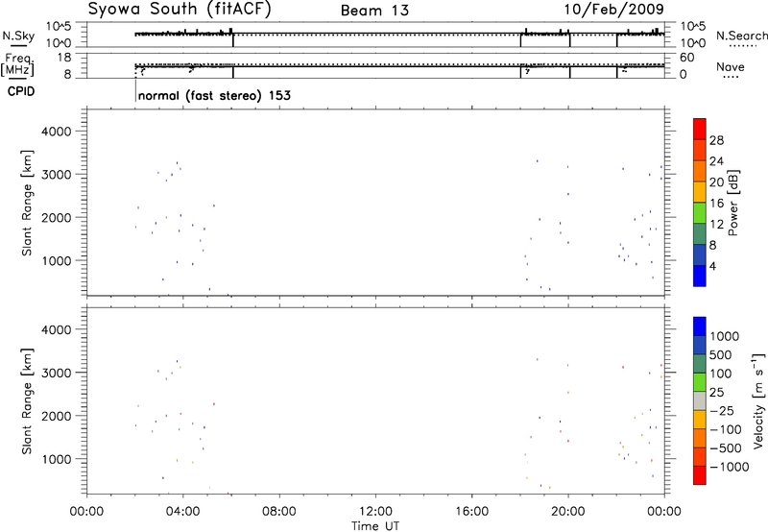
Task: Click the 4000 tick of power panel
Action: pyautogui.click(x=56, y=132)
